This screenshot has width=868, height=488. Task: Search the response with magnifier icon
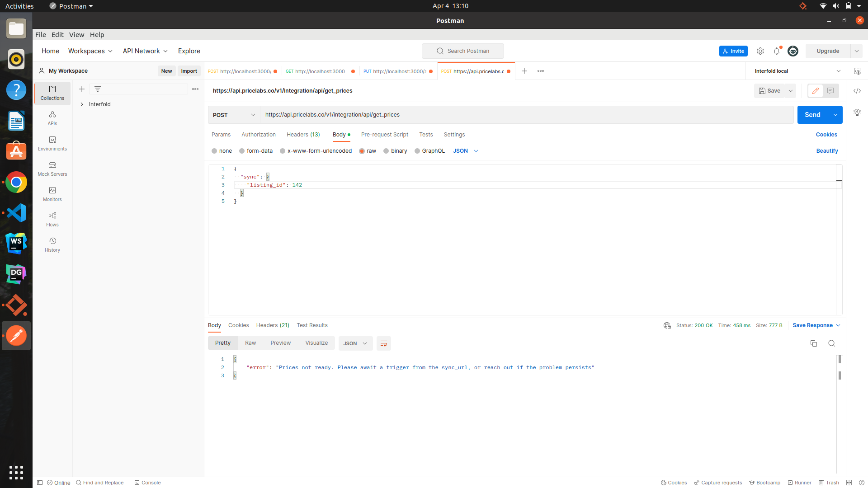point(831,343)
